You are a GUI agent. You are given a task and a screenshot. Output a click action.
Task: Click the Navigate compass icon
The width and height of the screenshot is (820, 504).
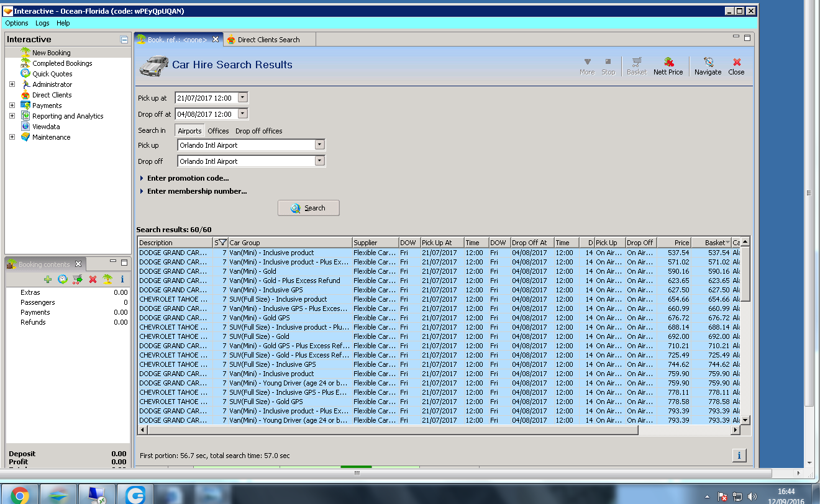click(x=708, y=66)
